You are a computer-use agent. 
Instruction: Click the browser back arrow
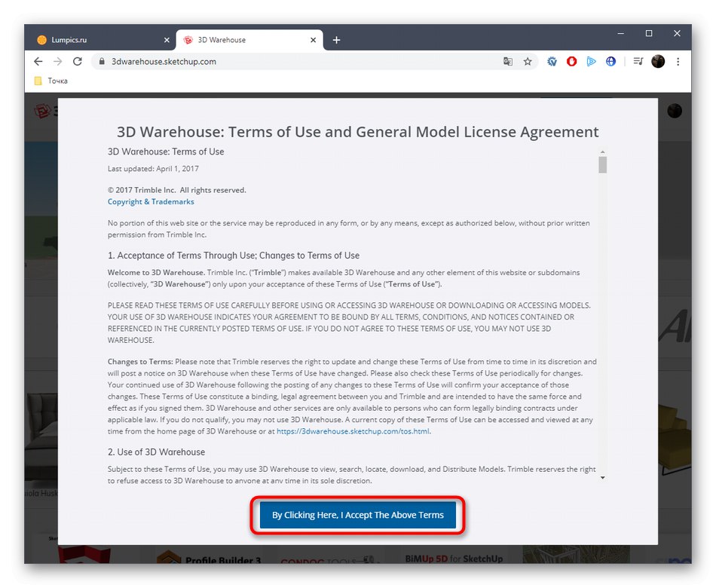pyautogui.click(x=38, y=61)
